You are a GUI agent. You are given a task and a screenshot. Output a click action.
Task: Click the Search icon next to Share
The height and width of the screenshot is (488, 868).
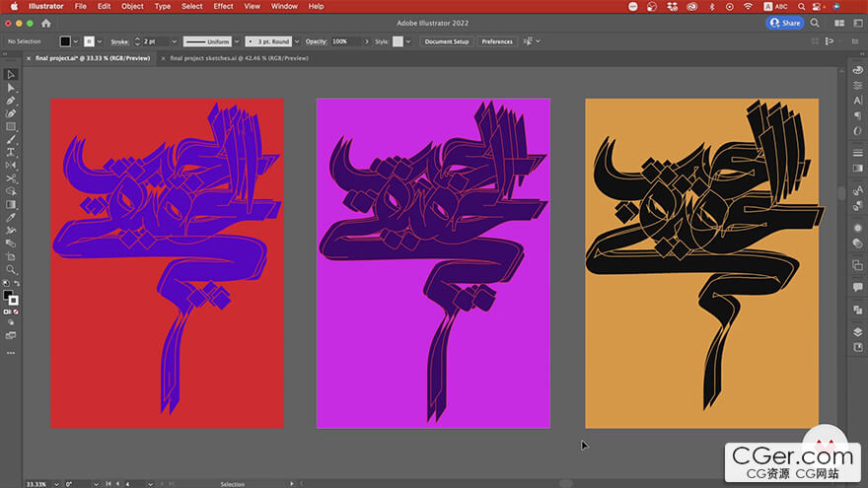click(815, 24)
